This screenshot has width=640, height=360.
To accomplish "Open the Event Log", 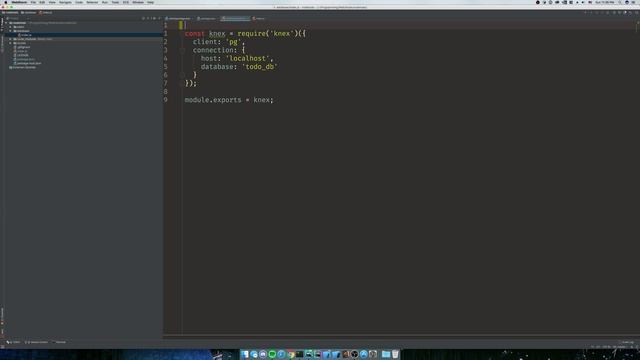I will point(627,342).
